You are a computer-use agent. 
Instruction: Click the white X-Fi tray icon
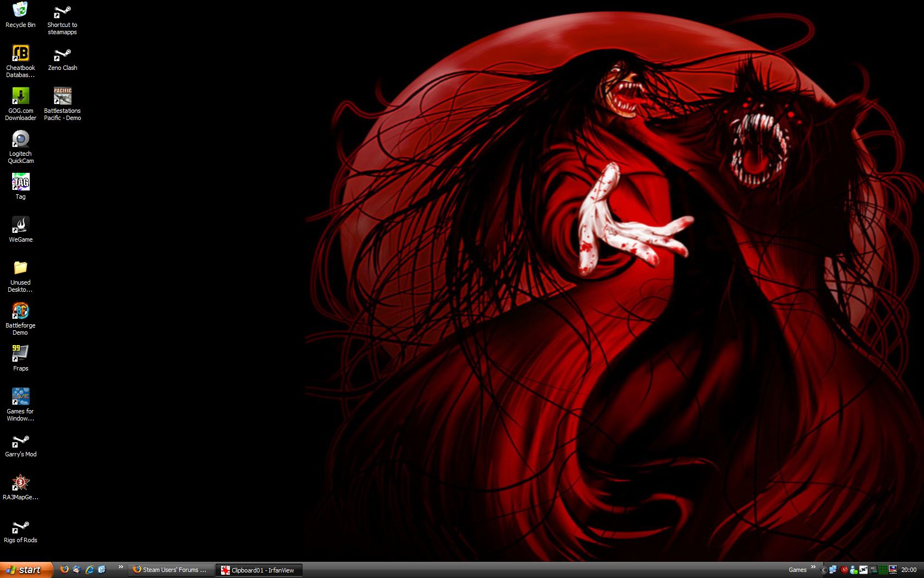(x=864, y=570)
